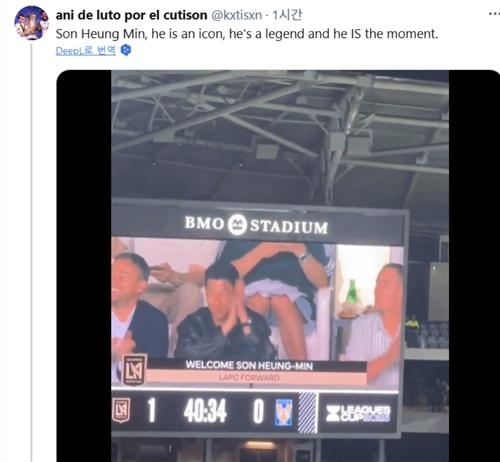Click the blue Tigres crest on the scoreboard
This screenshot has width=500, height=462.
pyautogui.click(x=284, y=412)
